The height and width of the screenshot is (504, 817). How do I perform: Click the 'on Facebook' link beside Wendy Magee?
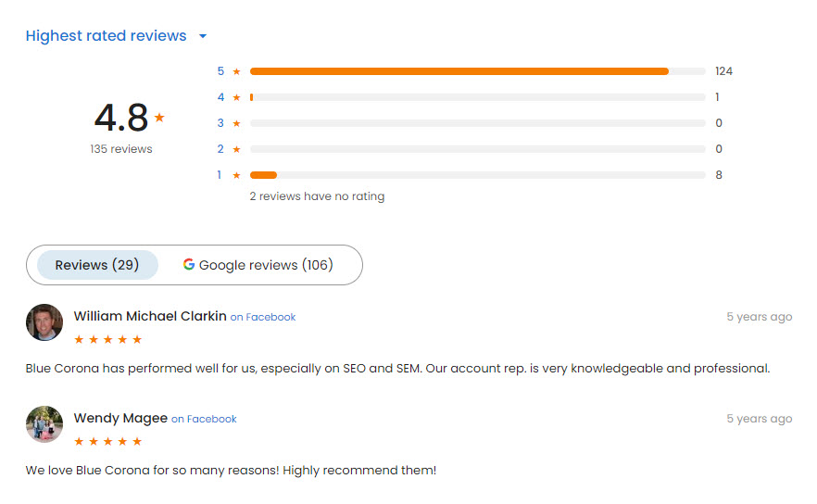[x=204, y=419]
